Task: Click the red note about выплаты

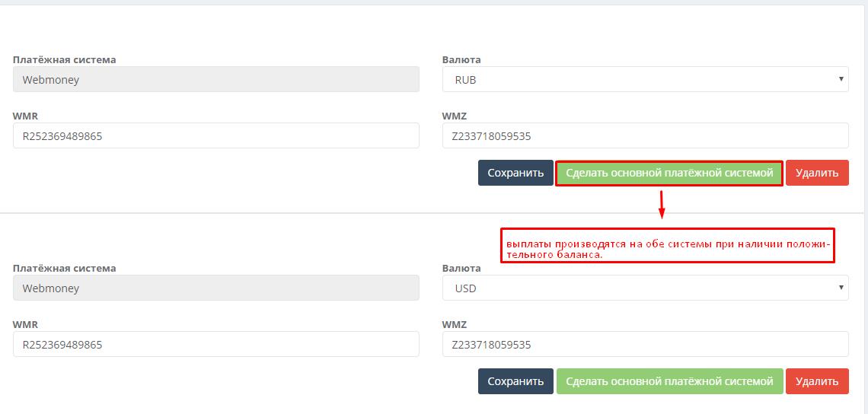Action: pos(667,246)
